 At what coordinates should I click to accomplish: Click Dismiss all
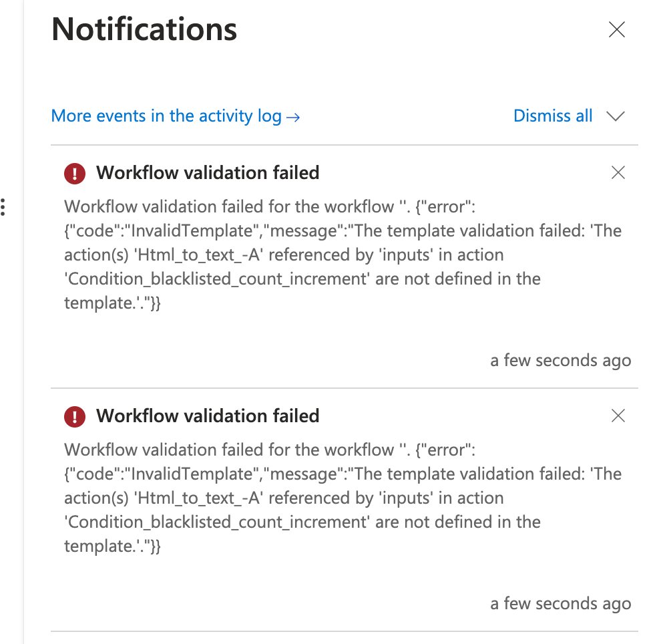(x=553, y=116)
